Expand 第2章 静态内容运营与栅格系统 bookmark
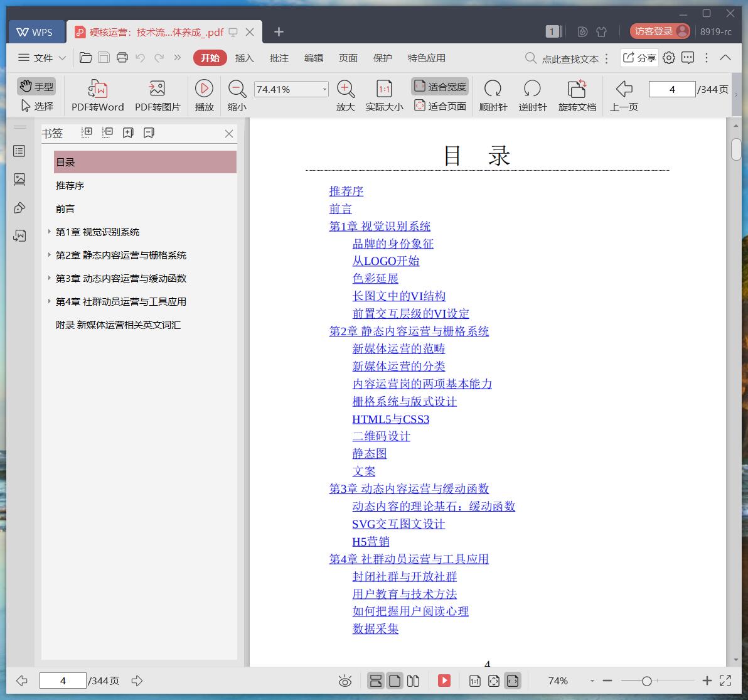Image resolution: width=748 pixels, height=700 pixels. [49, 255]
